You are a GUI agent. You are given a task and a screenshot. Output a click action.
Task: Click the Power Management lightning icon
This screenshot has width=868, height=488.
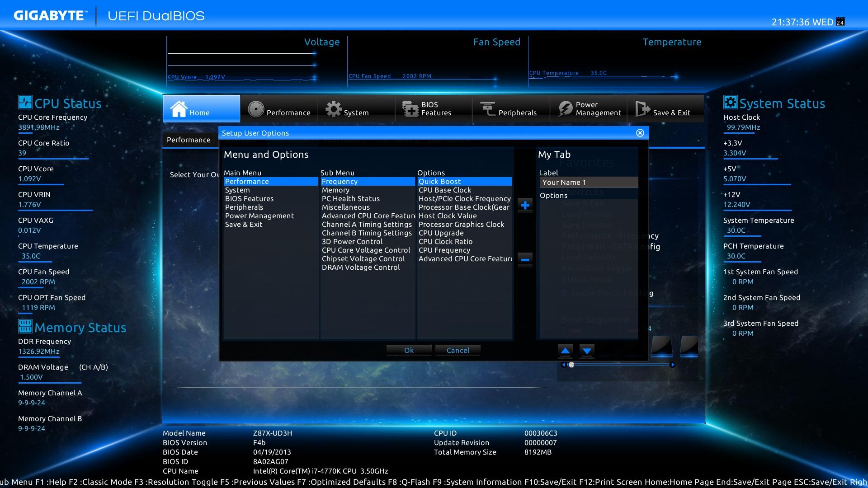pyautogui.click(x=565, y=109)
